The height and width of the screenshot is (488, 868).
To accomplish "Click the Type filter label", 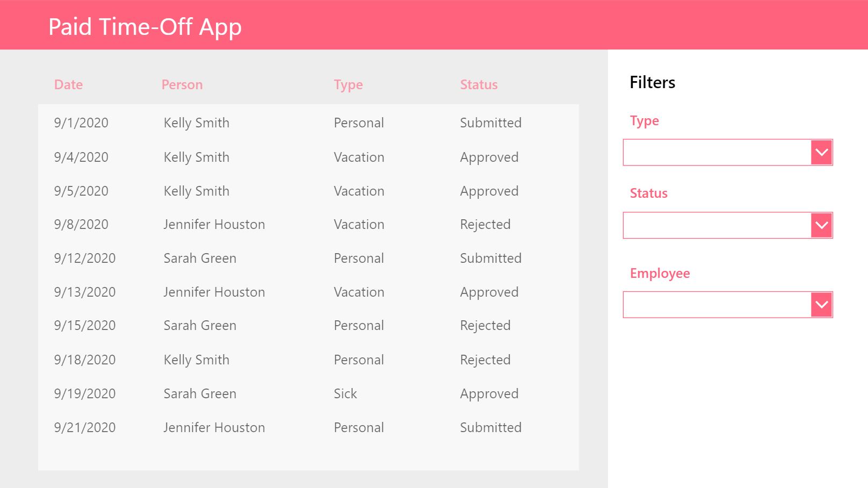I will [x=644, y=121].
